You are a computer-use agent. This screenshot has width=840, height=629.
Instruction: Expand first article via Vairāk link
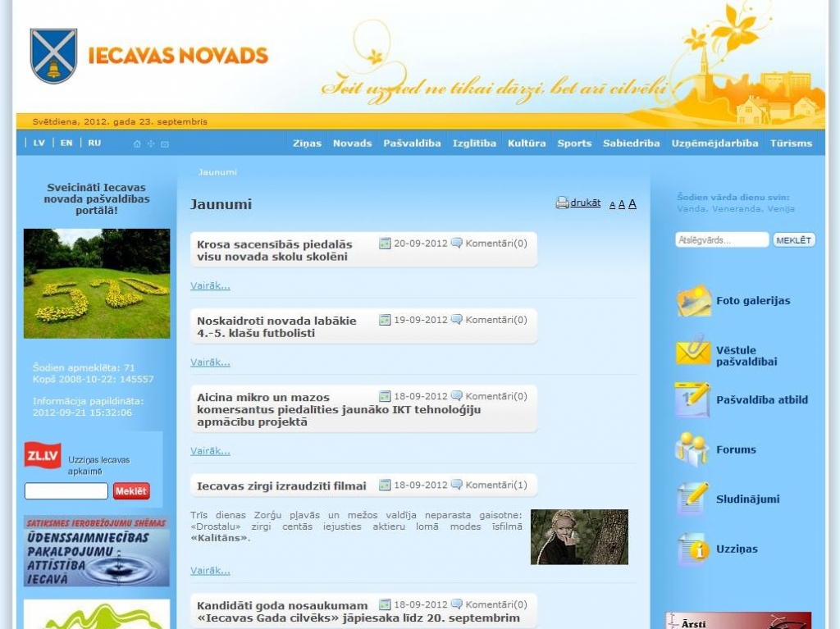(x=210, y=285)
